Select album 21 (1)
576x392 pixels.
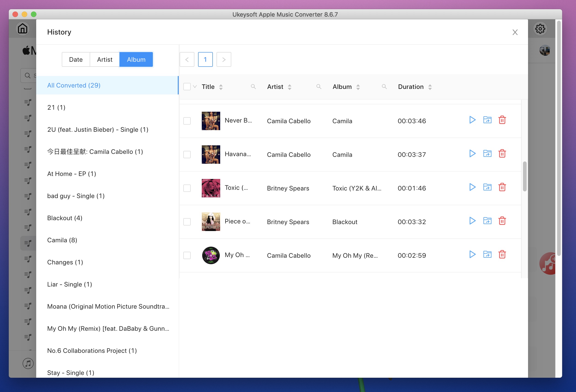point(107,108)
